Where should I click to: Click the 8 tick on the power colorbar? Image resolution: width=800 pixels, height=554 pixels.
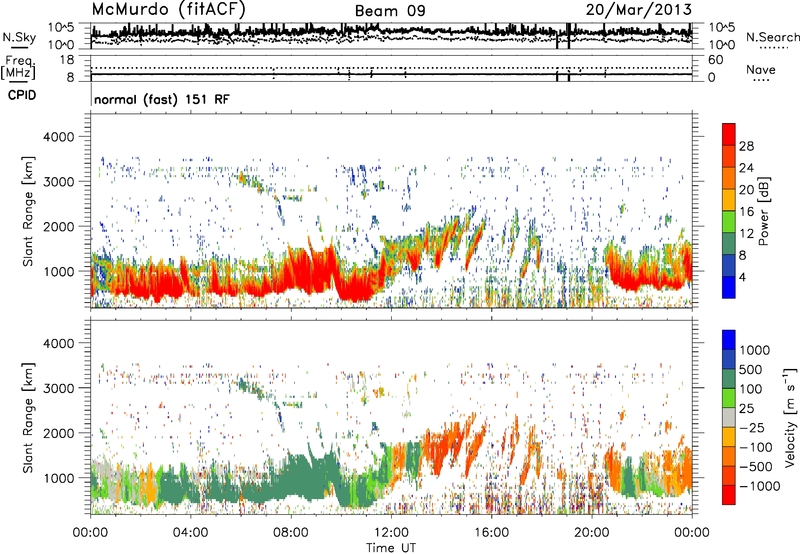coord(743,255)
